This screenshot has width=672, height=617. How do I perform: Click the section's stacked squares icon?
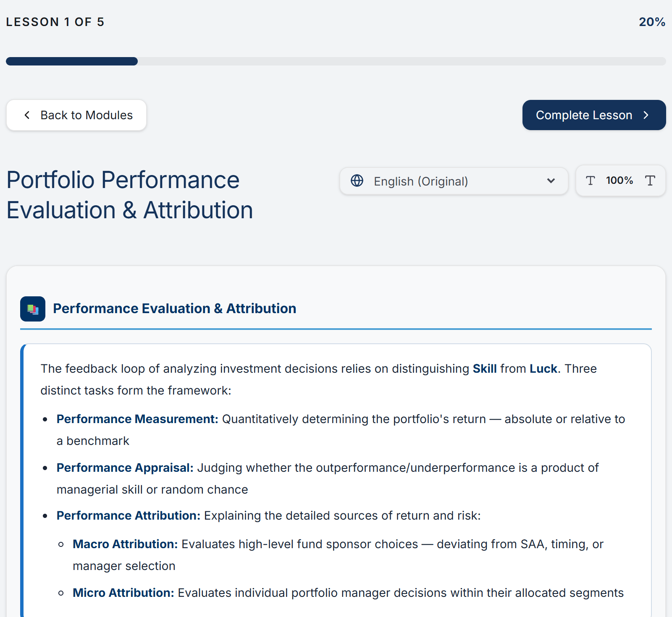click(x=33, y=309)
